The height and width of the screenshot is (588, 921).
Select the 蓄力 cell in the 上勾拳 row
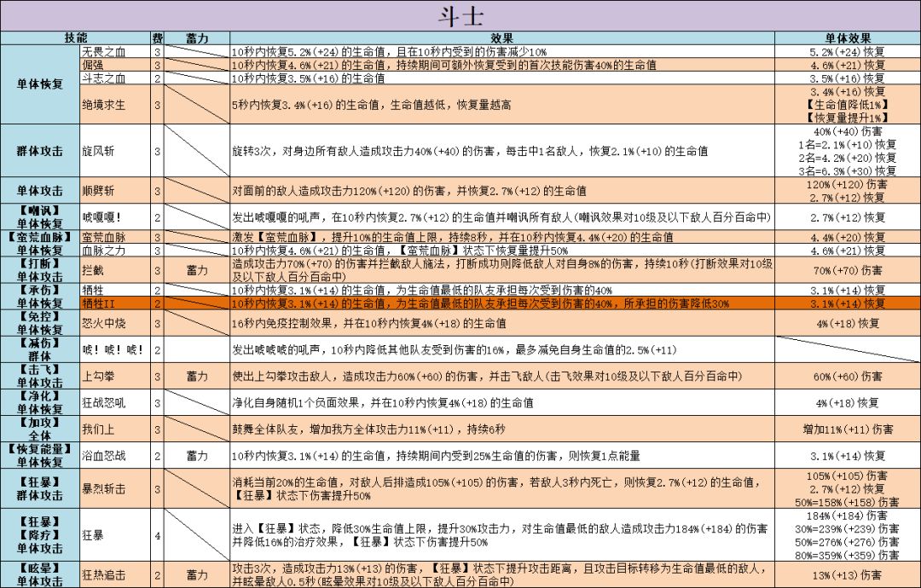coord(197,376)
